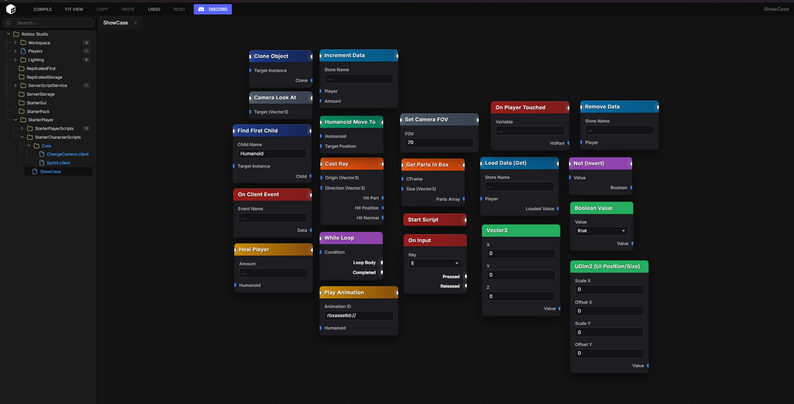Expand the Workspace folder

[15, 43]
